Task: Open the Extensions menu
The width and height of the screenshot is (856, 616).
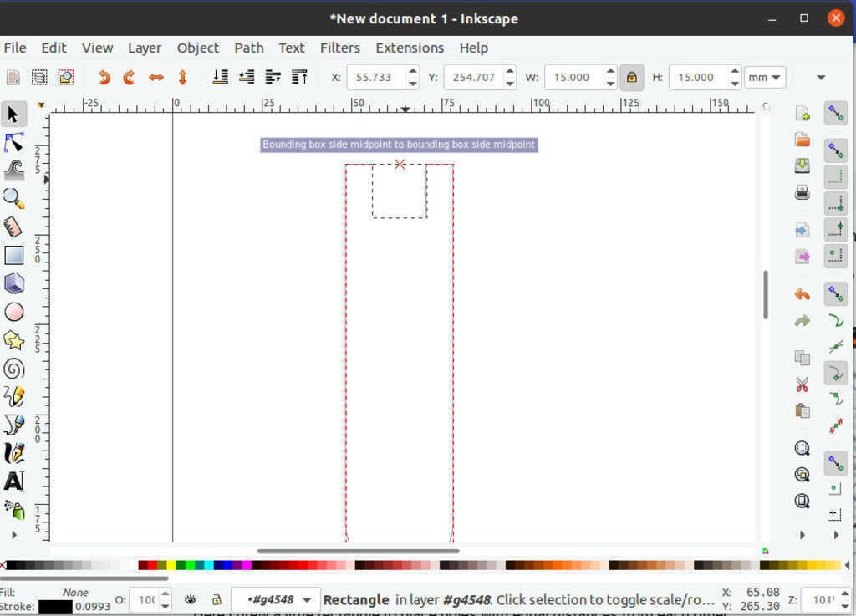Action: [410, 48]
